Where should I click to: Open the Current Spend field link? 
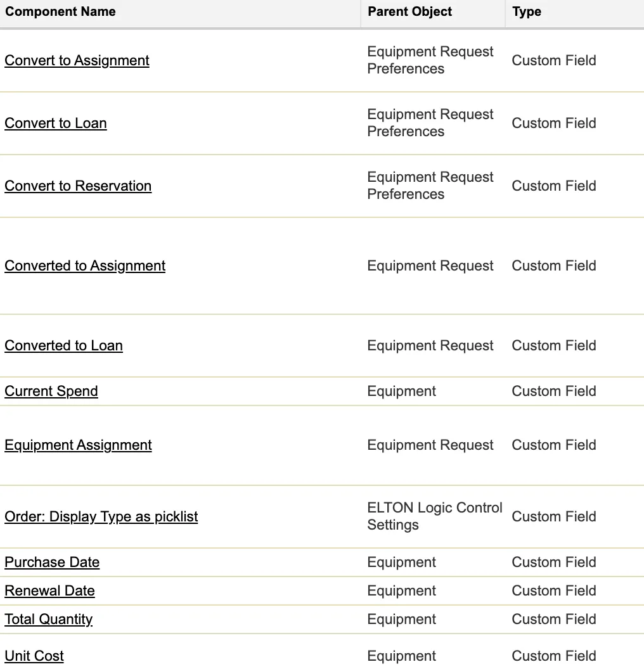click(x=51, y=392)
